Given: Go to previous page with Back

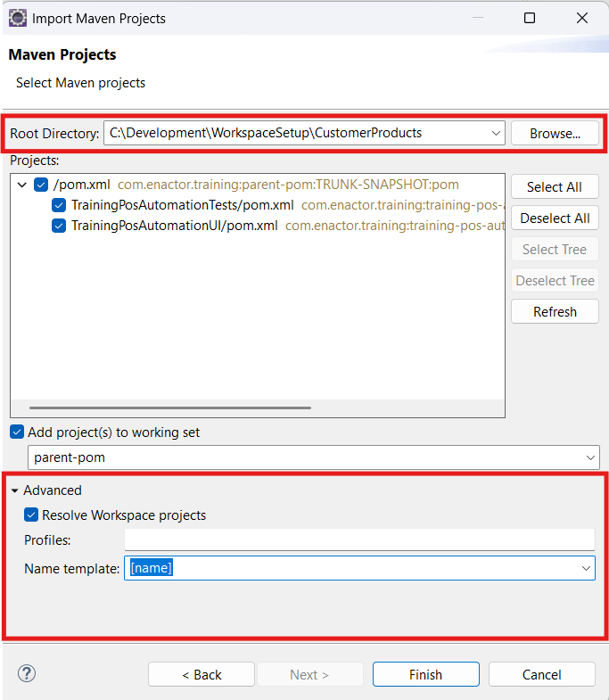Looking at the screenshot, I should tap(202, 674).
